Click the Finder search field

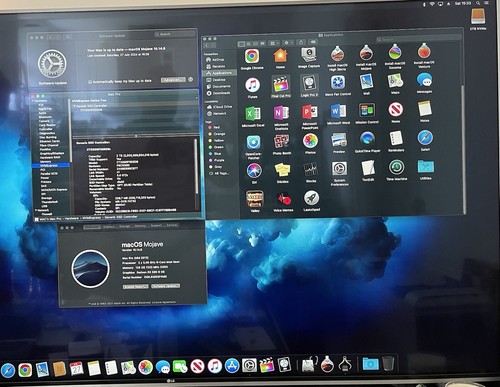point(418,39)
